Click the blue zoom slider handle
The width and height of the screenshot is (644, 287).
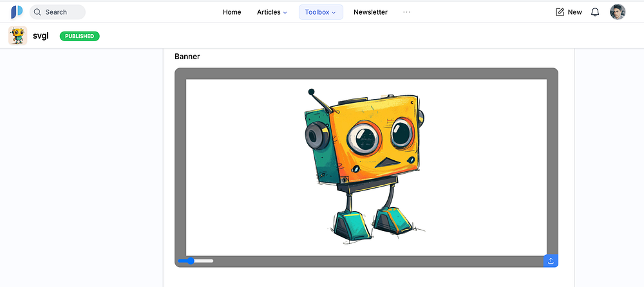tap(191, 261)
